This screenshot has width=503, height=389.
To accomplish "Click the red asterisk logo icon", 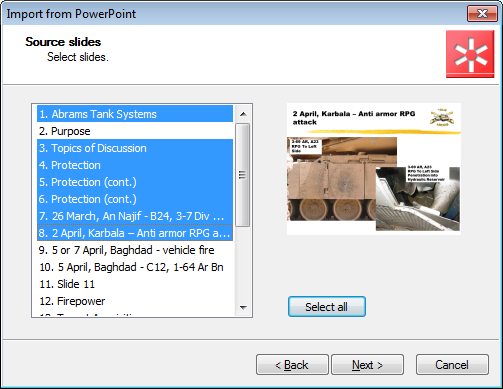I will 470,54.
